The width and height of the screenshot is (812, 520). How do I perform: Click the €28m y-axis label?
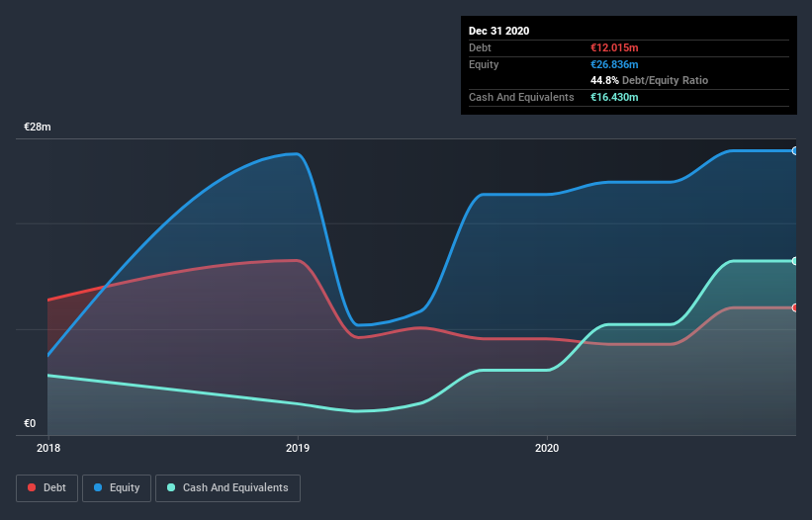point(38,127)
